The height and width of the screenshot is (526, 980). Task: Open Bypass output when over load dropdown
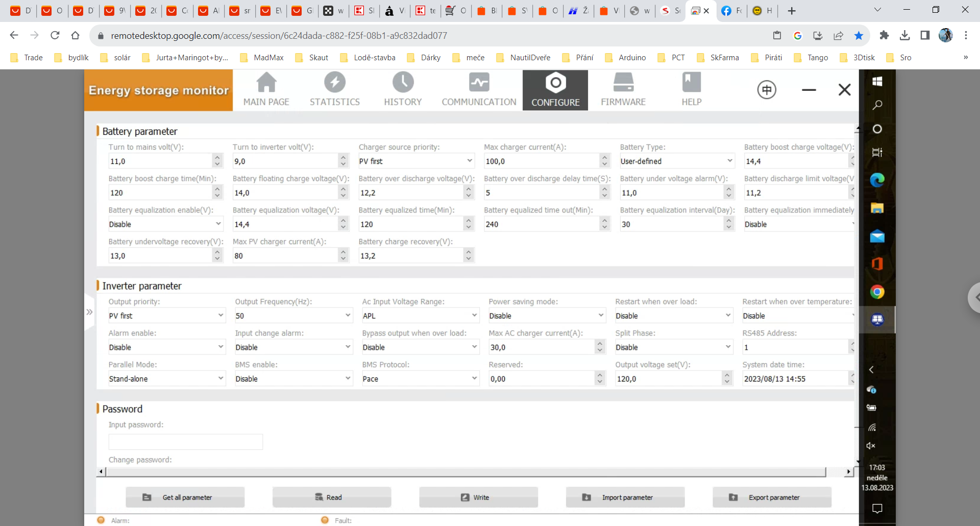[421, 347]
